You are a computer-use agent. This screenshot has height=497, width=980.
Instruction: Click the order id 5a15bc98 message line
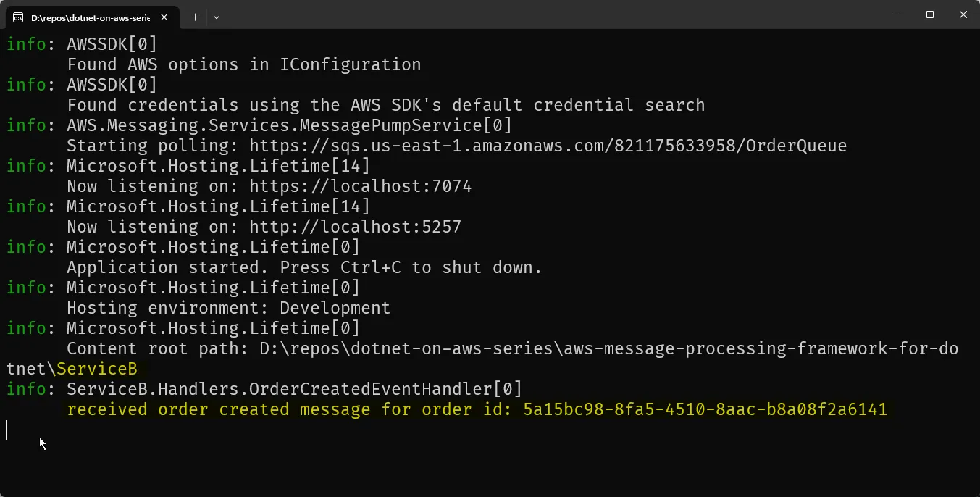pos(477,409)
